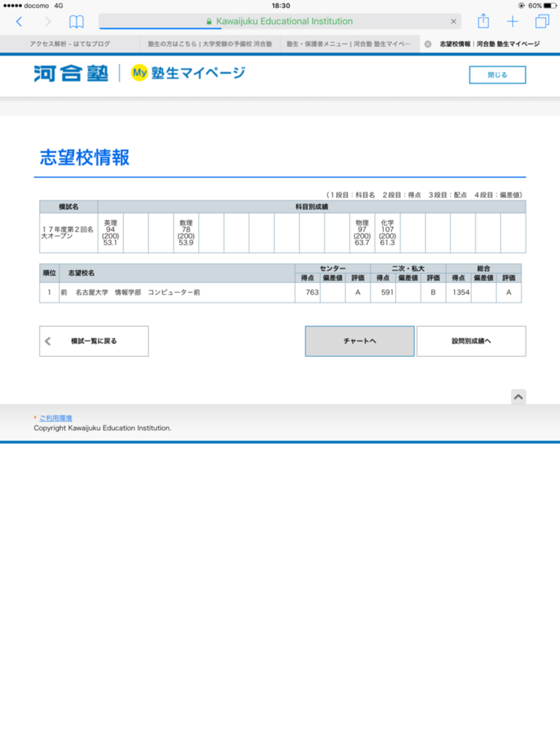This screenshot has width=560, height=747.
Task: Switch to the 塾生の方はこちら tab
Action: click(x=210, y=44)
